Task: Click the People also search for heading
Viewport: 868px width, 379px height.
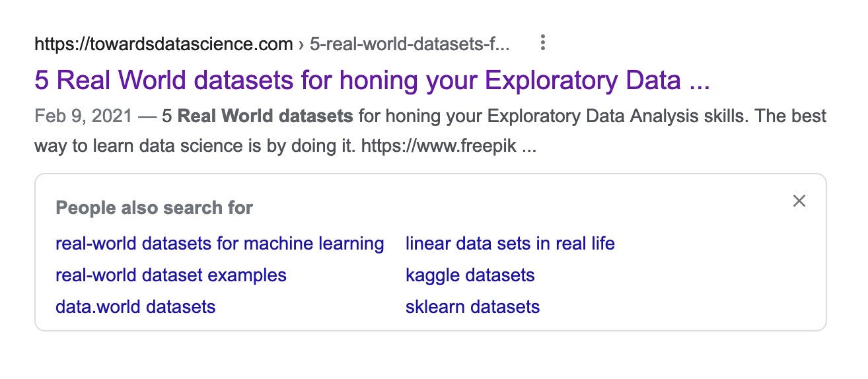Action: pyautogui.click(x=154, y=208)
